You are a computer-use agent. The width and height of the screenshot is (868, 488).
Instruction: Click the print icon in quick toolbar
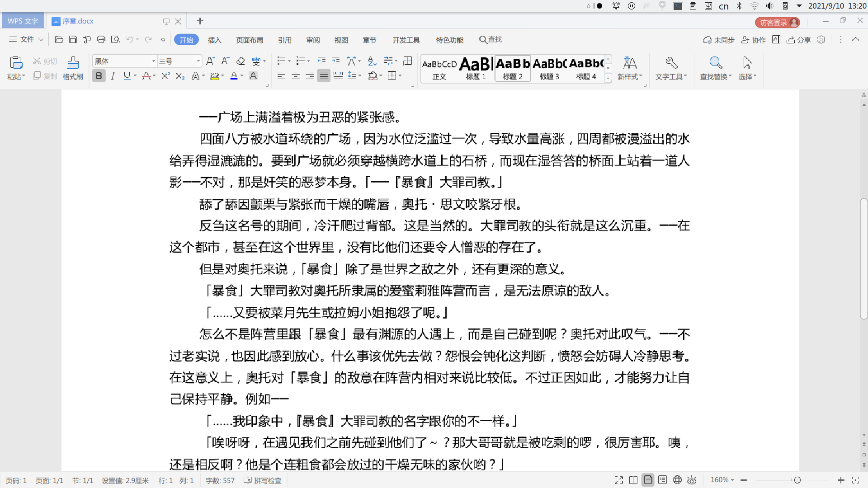101,40
